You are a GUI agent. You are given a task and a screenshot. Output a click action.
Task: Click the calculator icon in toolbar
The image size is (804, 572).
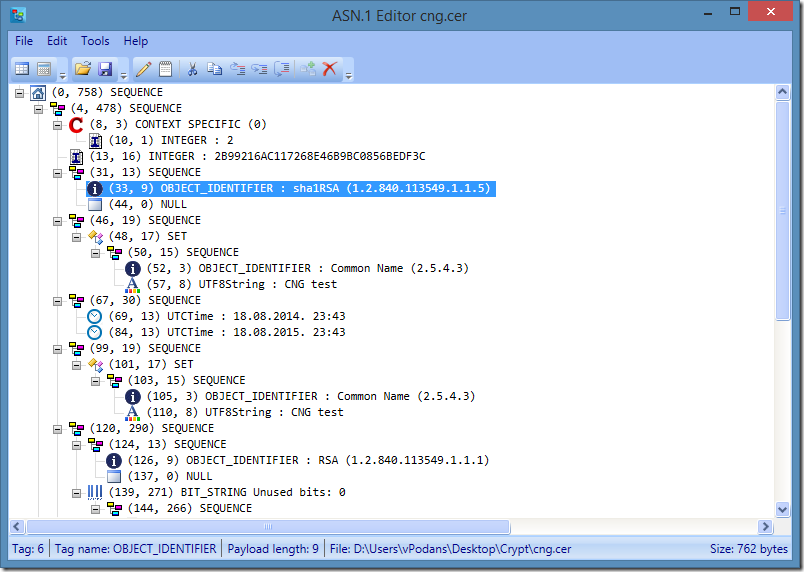tap(44, 69)
